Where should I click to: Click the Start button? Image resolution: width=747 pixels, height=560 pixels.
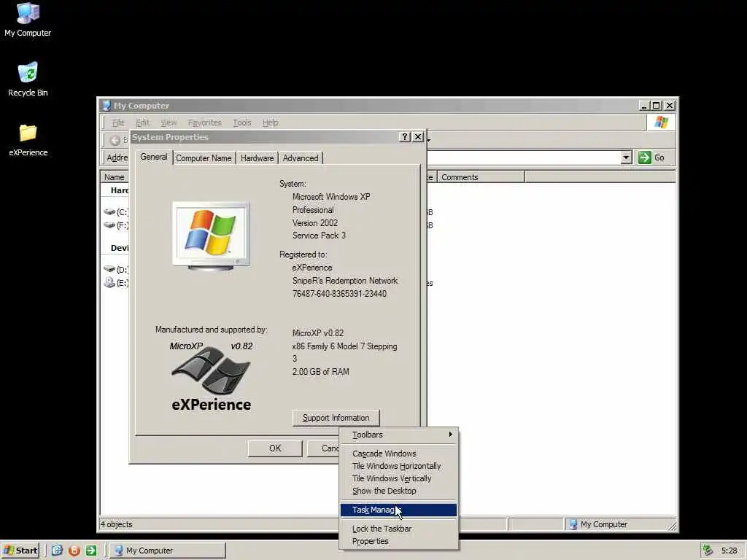(x=20, y=551)
